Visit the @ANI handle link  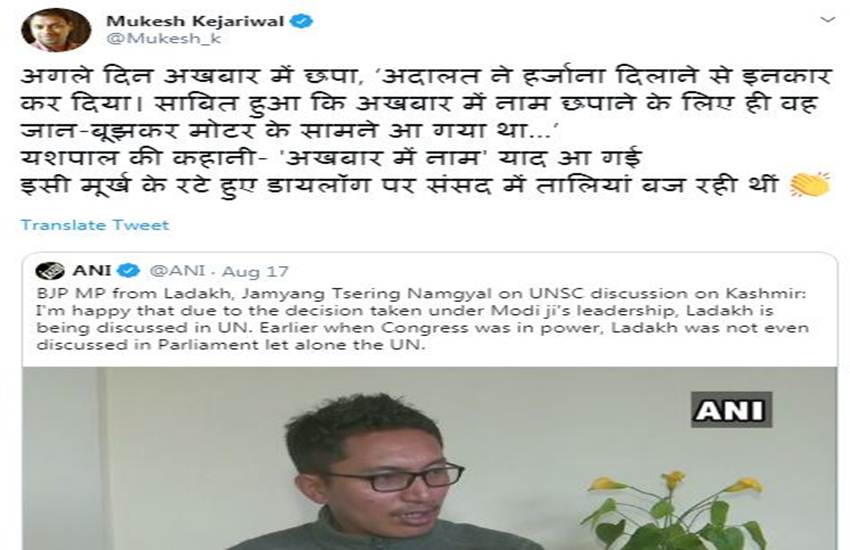tap(177, 271)
